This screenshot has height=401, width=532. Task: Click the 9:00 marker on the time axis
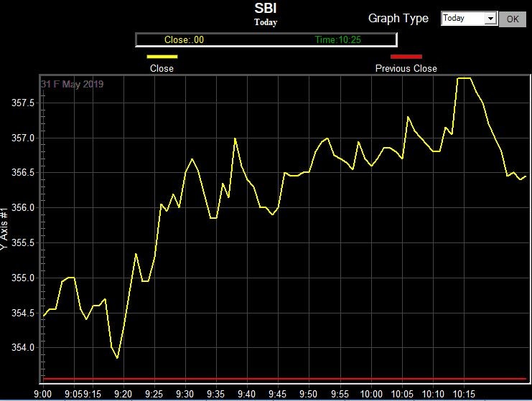tap(43, 394)
